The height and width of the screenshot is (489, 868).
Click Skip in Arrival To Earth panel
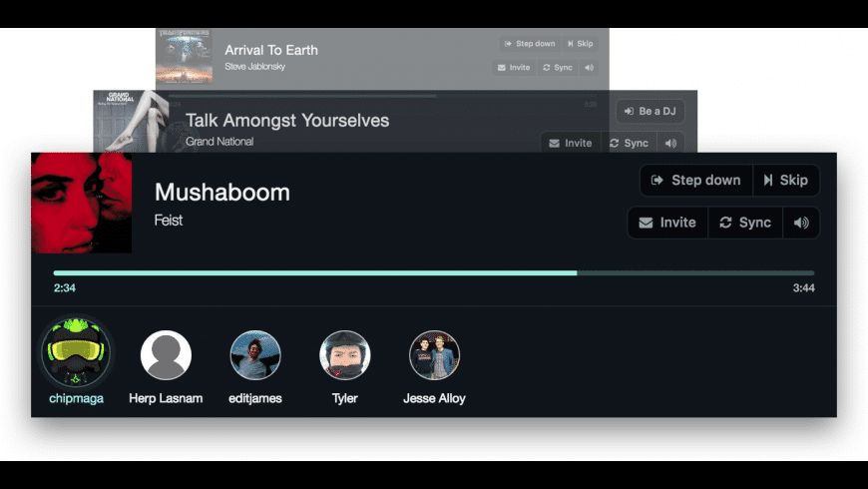[580, 44]
